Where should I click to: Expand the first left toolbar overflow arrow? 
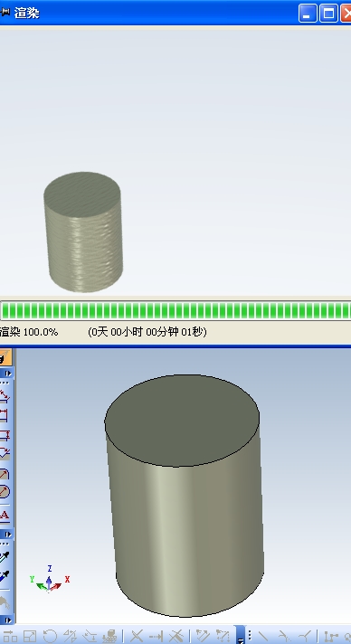(x=8, y=374)
